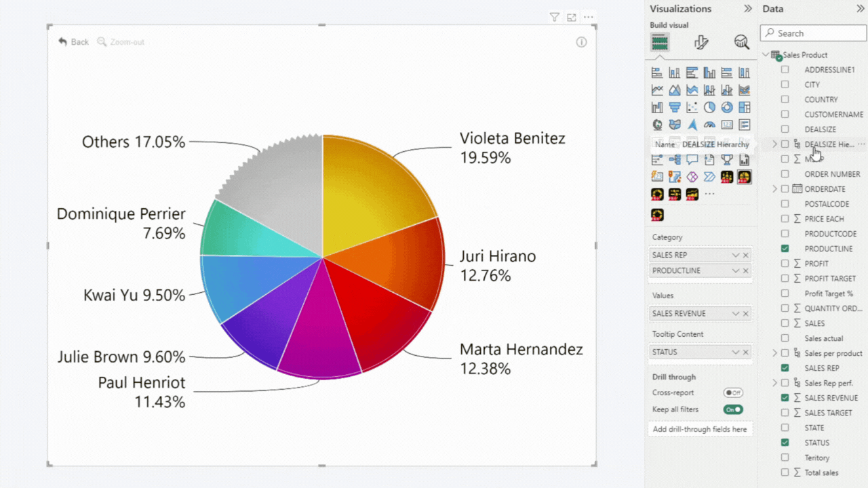This screenshot has width=868, height=488.
Task: Uncheck the PRODUCTLINE field
Action: click(785, 248)
